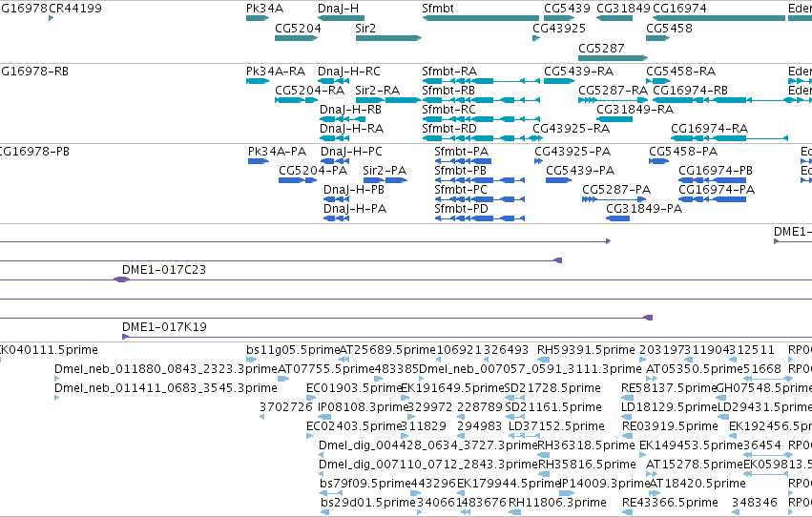Select the CG5204-RA transcript label
Image resolution: width=812 pixels, height=517 pixels.
click(x=310, y=90)
